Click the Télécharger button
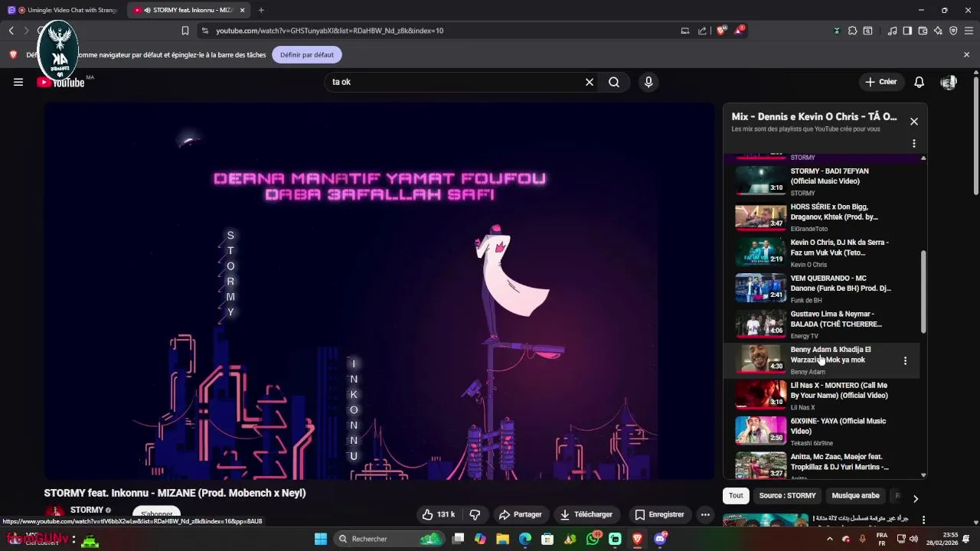The width and height of the screenshot is (980, 551). 586,514
